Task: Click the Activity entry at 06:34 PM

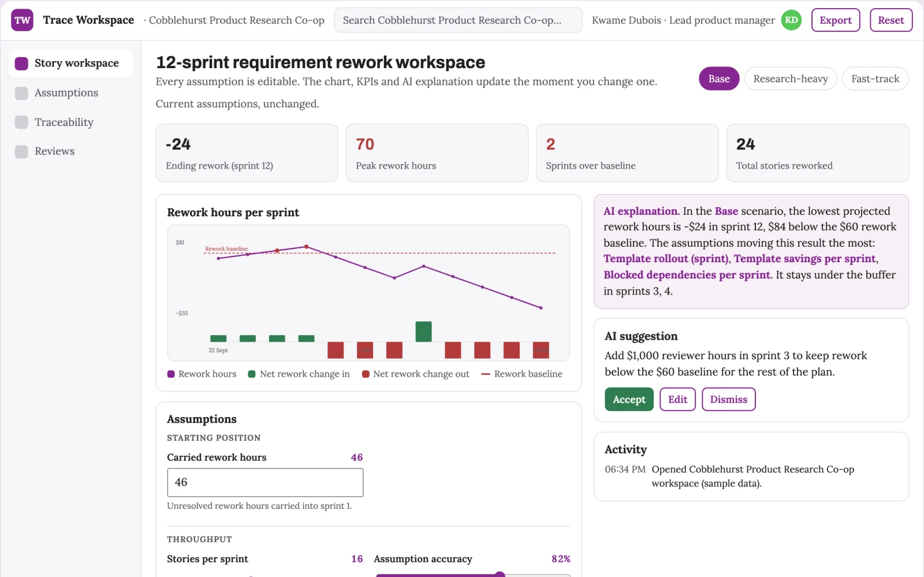Action: 751,477
